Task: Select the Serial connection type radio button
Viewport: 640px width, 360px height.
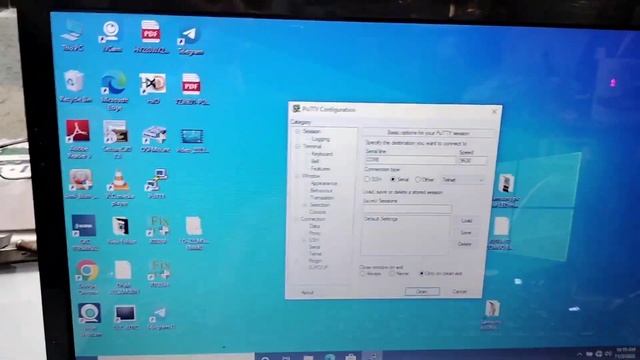Action: [393, 179]
